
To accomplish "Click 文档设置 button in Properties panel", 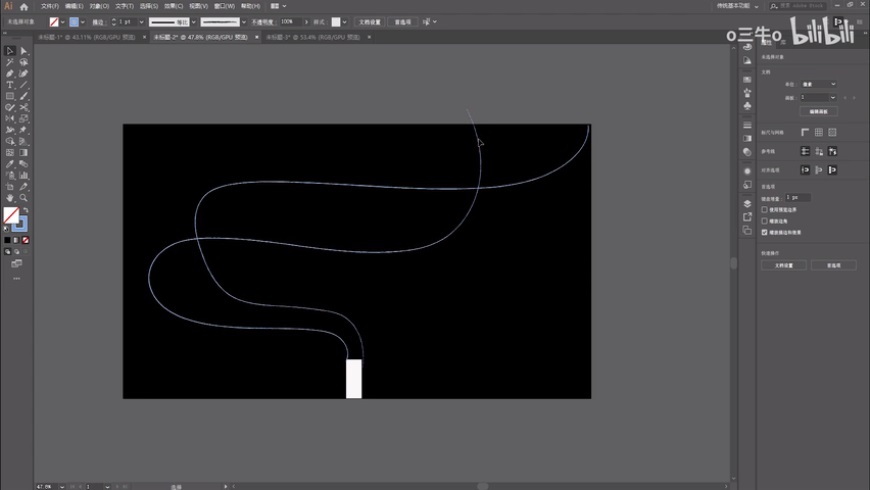I will click(x=783, y=265).
